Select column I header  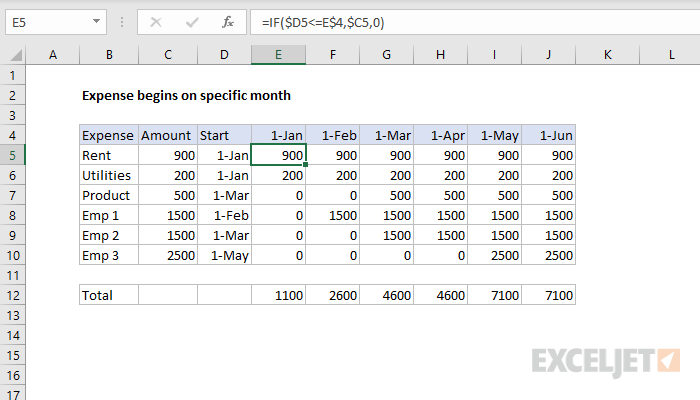(494, 55)
